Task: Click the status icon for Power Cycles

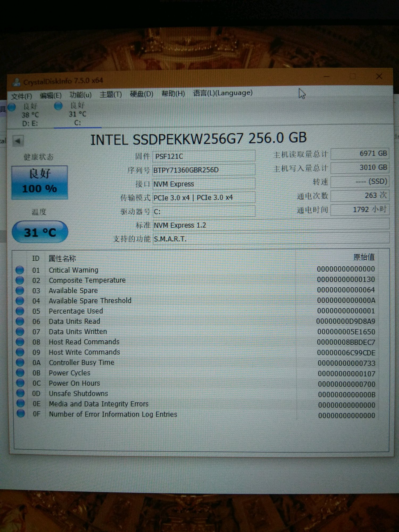Action: point(20,373)
